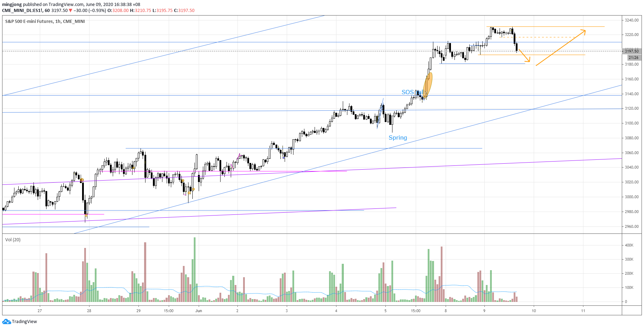The image size is (644, 328).
Task: Click the '2960.00' price axis label
Action: (x=632, y=227)
